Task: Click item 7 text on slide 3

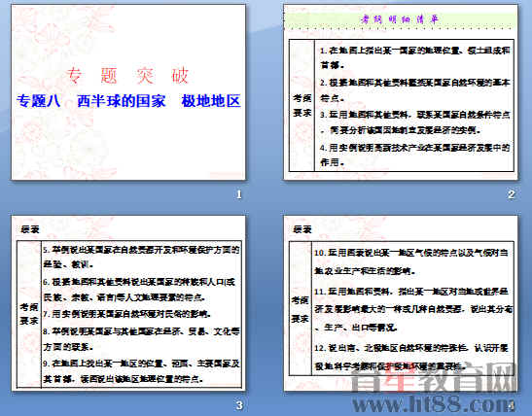Action: [127, 314]
